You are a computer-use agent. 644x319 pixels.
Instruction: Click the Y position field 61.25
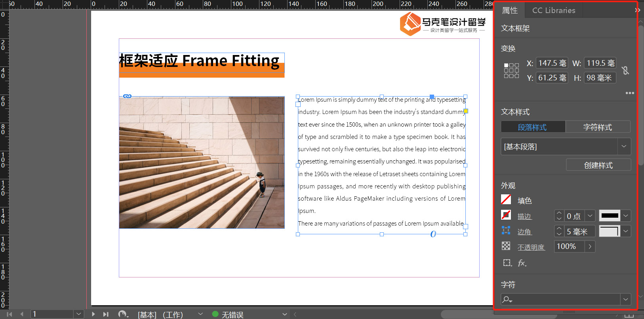(x=552, y=78)
